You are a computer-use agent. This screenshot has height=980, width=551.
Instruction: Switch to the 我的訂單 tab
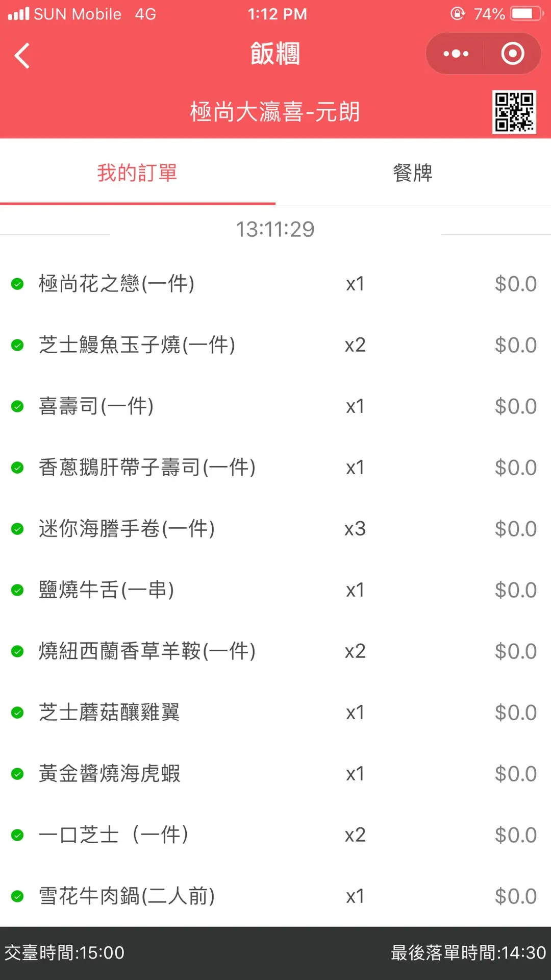coord(137,173)
